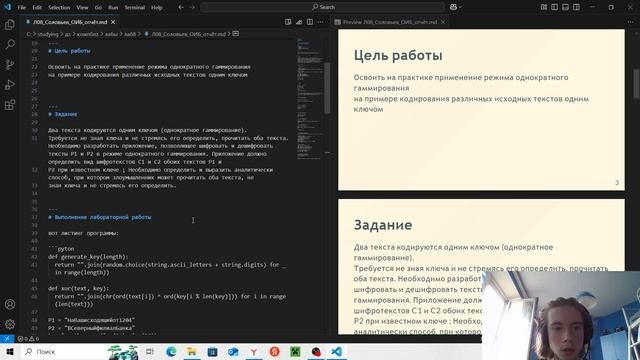This screenshot has width=640, height=360.
Task: Open Task View on the taskbar
Action: coord(150,351)
